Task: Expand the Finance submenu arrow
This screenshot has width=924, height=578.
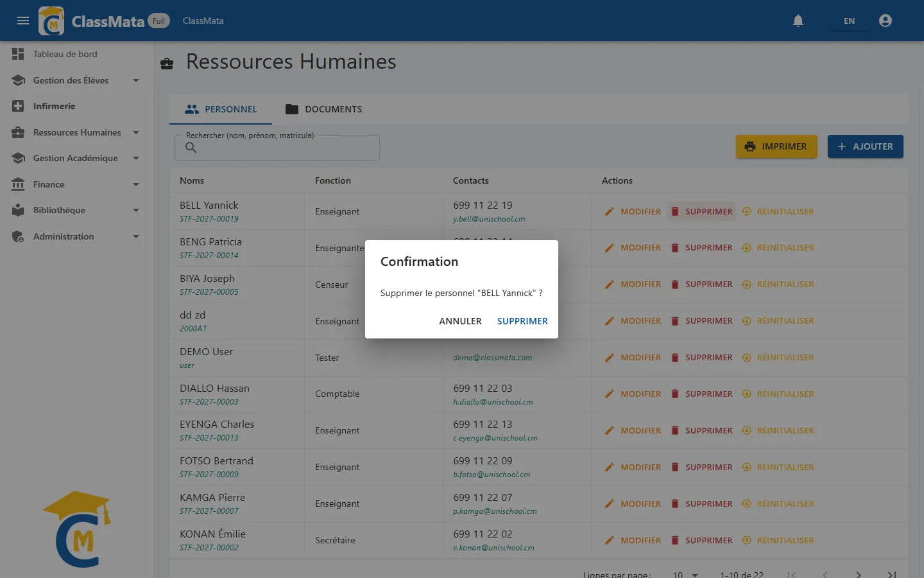Action: (136, 184)
